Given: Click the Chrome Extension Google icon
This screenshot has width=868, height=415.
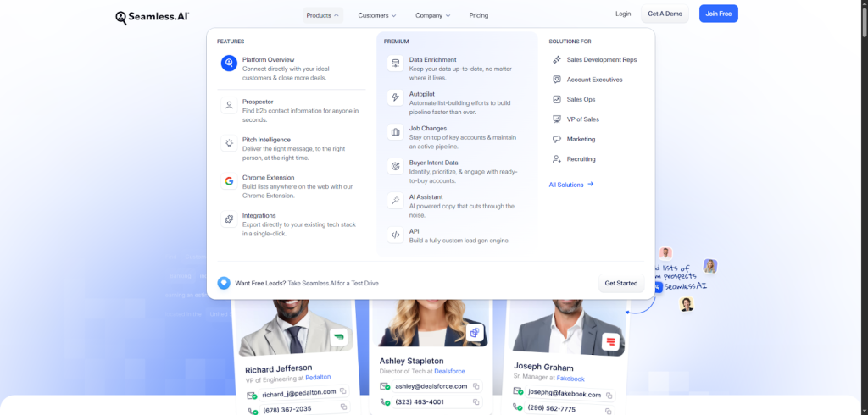Looking at the screenshot, I should [x=229, y=181].
